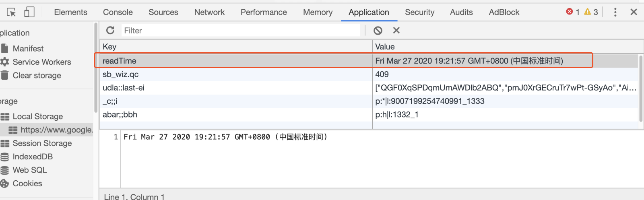Close the DevTools panel
This screenshot has height=200, width=644.
click(x=634, y=12)
